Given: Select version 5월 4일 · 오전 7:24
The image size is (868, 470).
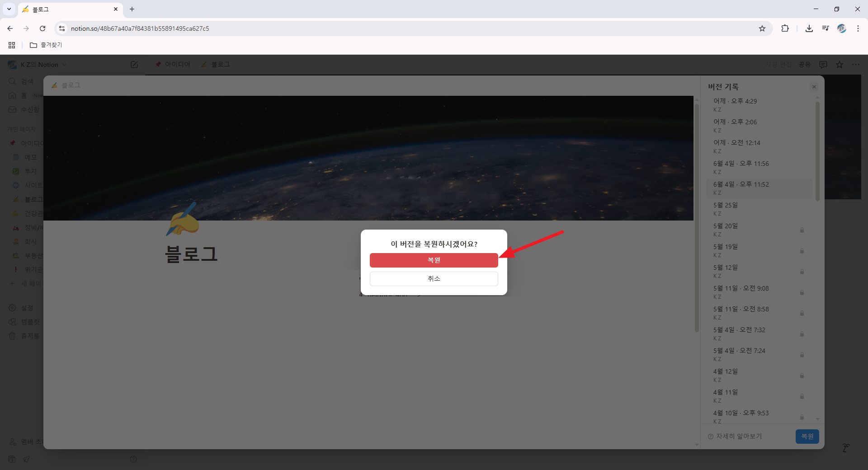Looking at the screenshot, I should (x=759, y=354).
